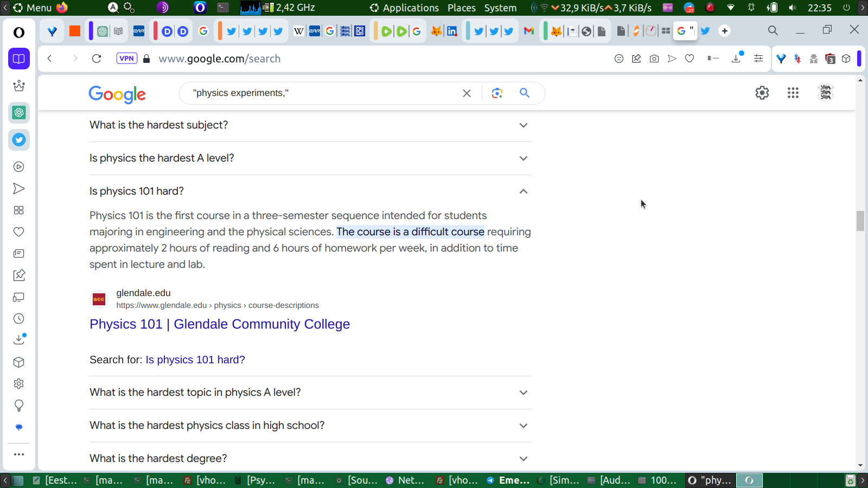Open the System menu in the panel
The image size is (868, 488).
click(500, 8)
